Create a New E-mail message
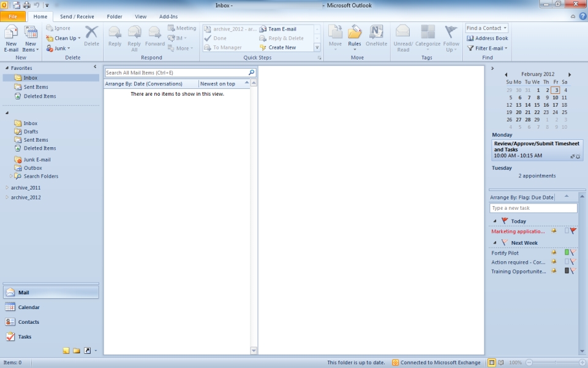The width and height of the screenshot is (588, 368). coord(11,39)
